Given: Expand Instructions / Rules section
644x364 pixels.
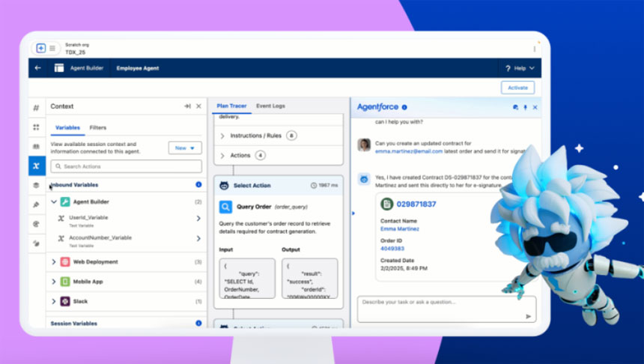Looking at the screenshot, I should [222, 136].
